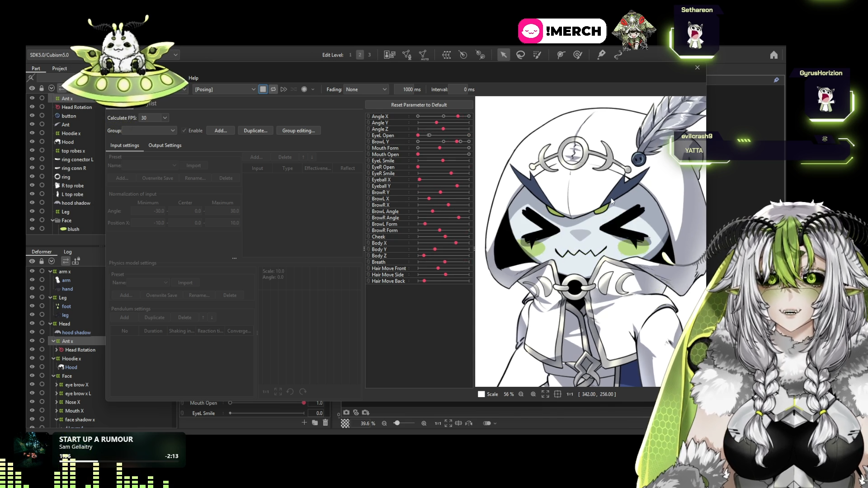
Task: Click the Angle X parameter slider
Action: point(443,116)
